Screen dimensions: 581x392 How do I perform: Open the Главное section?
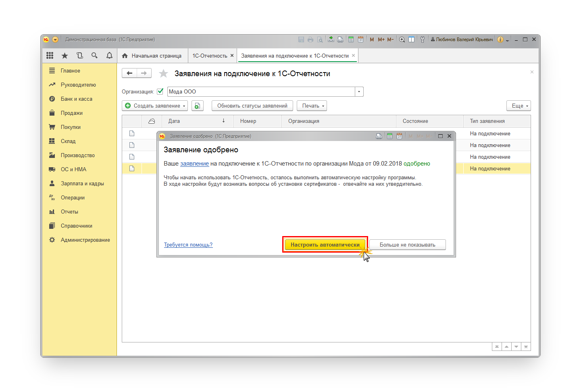(x=79, y=71)
